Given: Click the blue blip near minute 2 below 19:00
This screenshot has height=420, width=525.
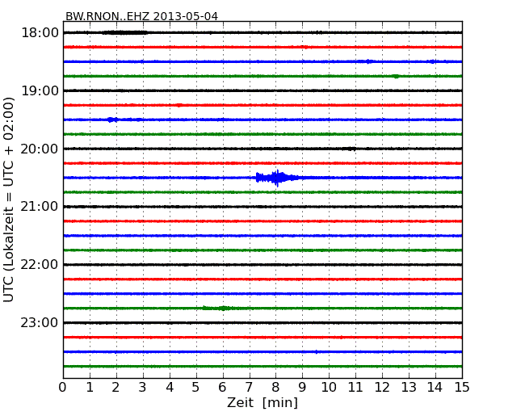Looking at the screenshot, I should 112,120.
